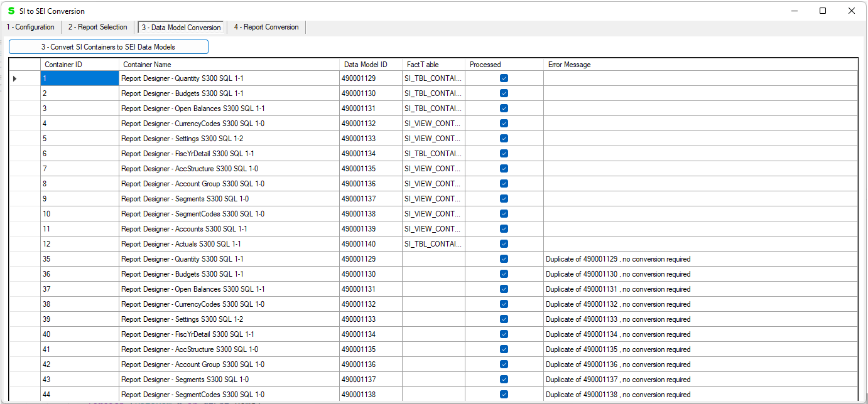This screenshot has width=868, height=404.
Task: Click the green S application icon
Action: click(11, 11)
